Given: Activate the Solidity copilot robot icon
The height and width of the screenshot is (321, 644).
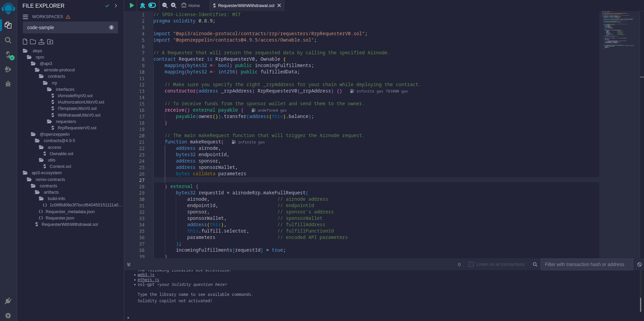Looking at the screenshot, I should pos(142,5).
